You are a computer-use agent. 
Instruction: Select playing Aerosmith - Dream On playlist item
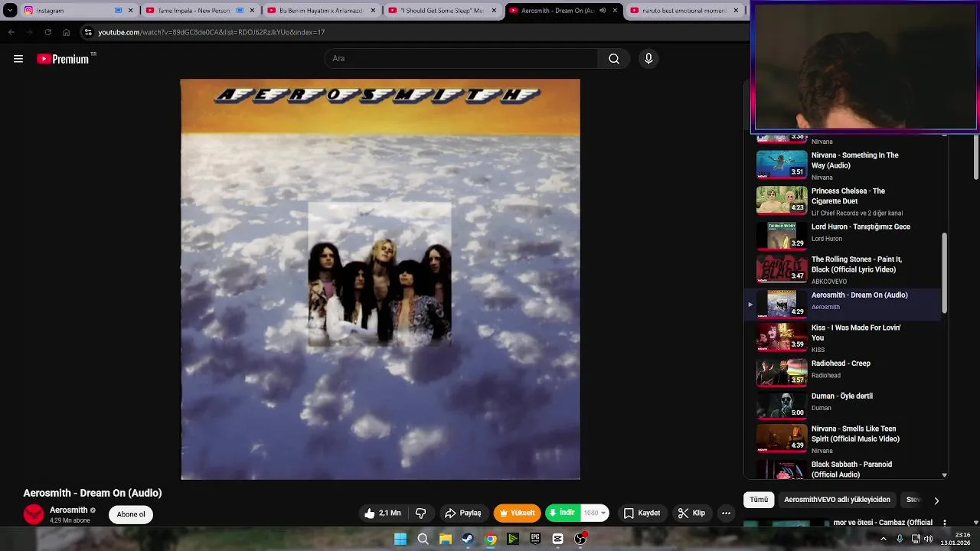coord(842,304)
